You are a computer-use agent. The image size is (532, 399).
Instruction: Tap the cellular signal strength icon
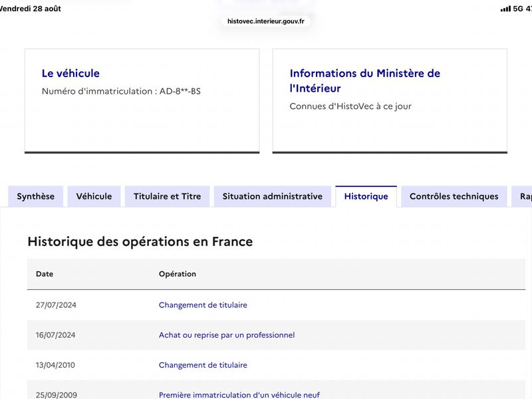[x=505, y=9]
